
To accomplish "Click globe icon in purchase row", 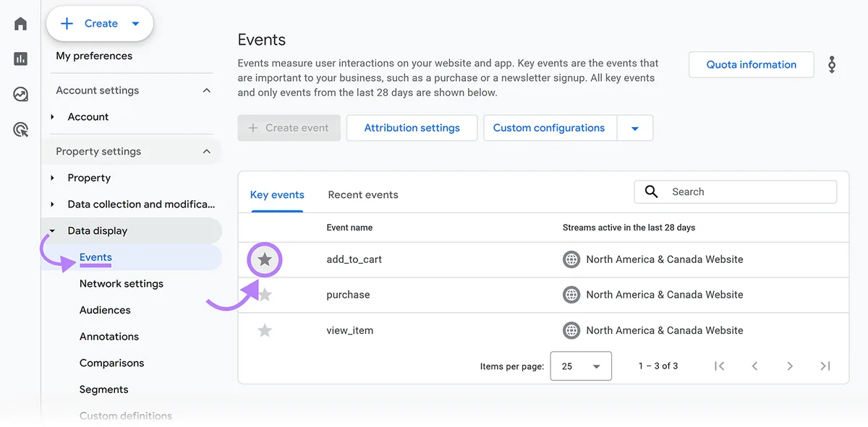I will click(571, 295).
